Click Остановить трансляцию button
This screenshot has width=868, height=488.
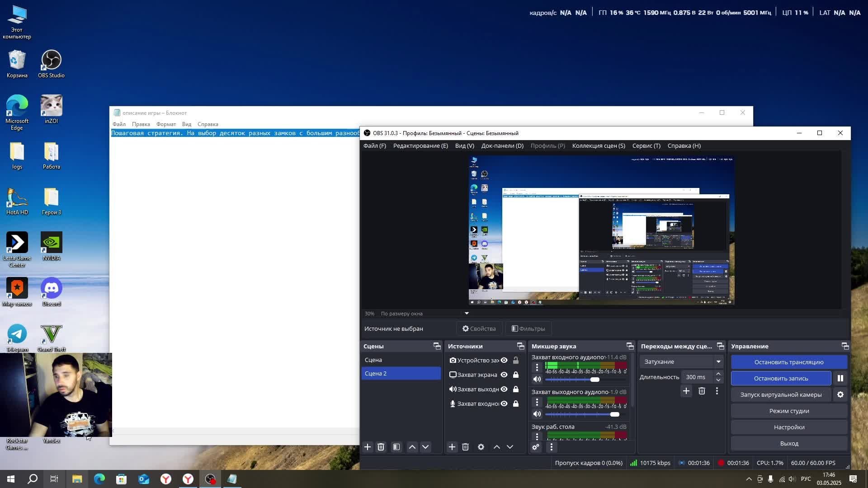click(788, 362)
